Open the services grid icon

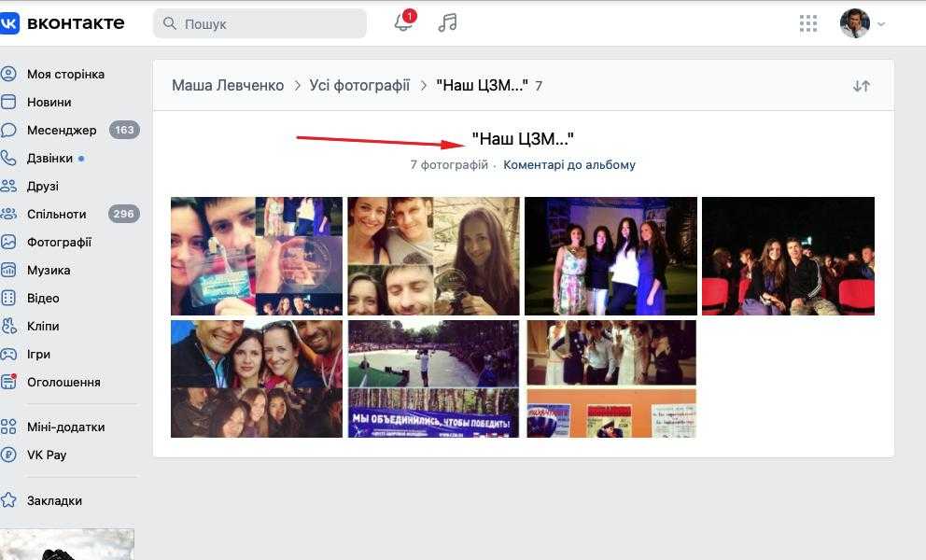coord(808,23)
